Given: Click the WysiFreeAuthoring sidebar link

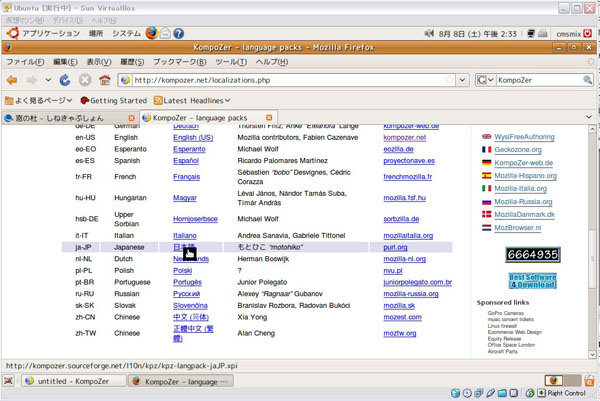Looking at the screenshot, I should click(x=524, y=137).
